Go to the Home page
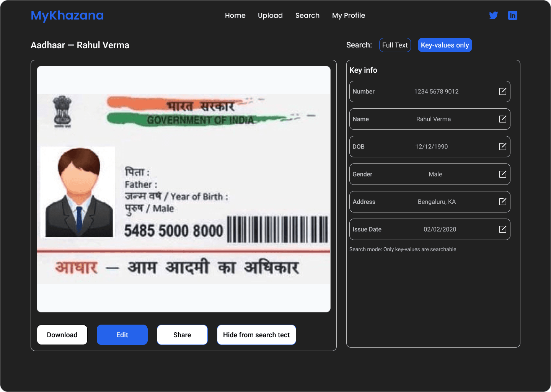The image size is (551, 392). tap(235, 15)
